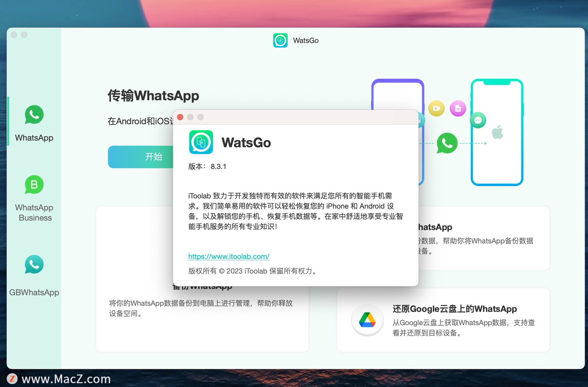Click the Google Drive icon
588x387 pixels.
point(367,320)
